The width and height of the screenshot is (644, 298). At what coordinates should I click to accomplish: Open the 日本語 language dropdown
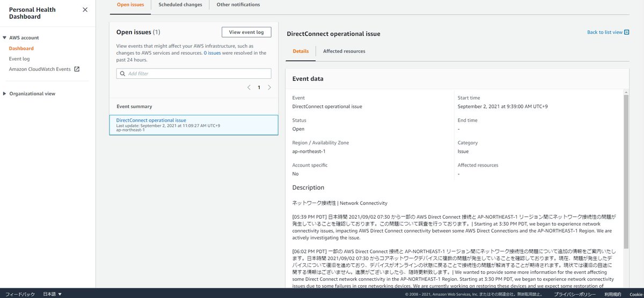[53, 294]
